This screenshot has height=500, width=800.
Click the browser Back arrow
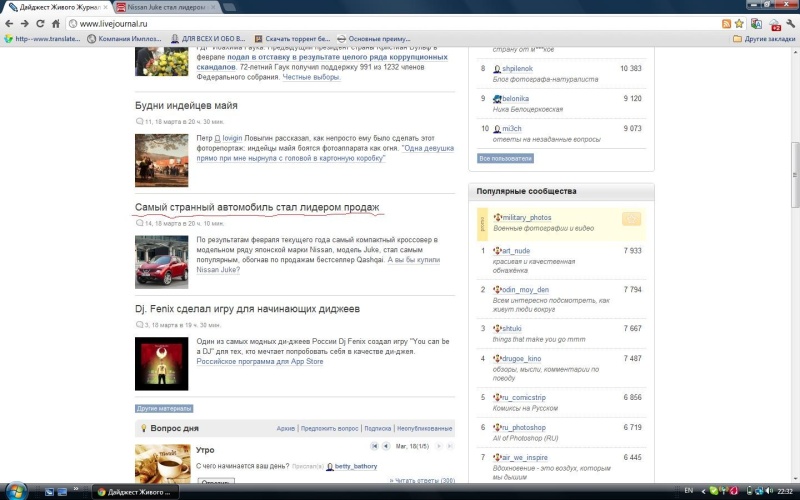pyautogui.click(x=9, y=23)
